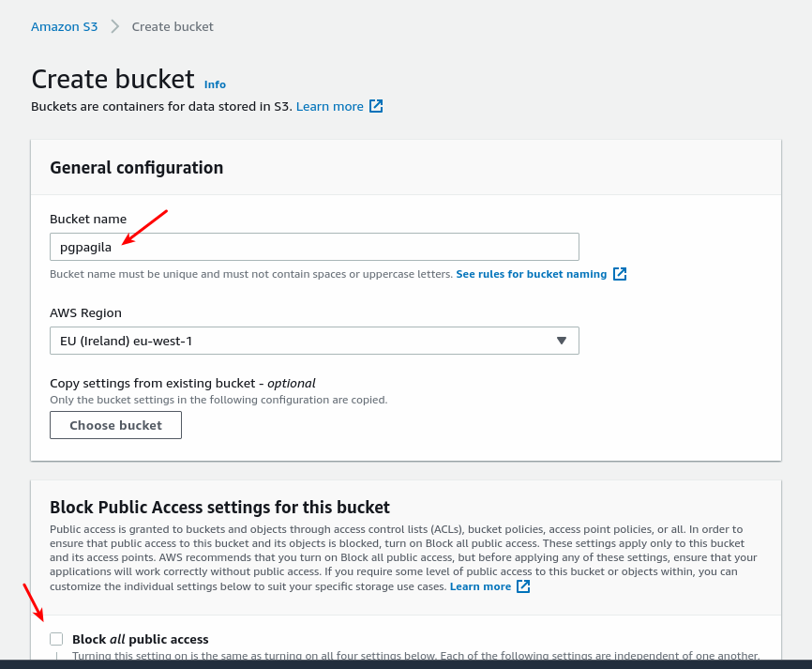
Task: Click the dropdown arrow in the AWS Region selector
Action: (x=561, y=341)
